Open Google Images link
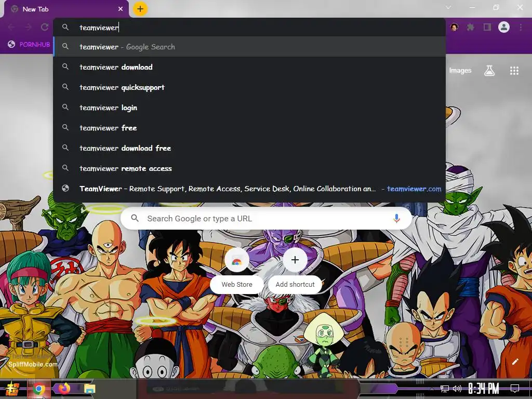Viewport: 532px width, 399px height. pyautogui.click(x=460, y=71)
